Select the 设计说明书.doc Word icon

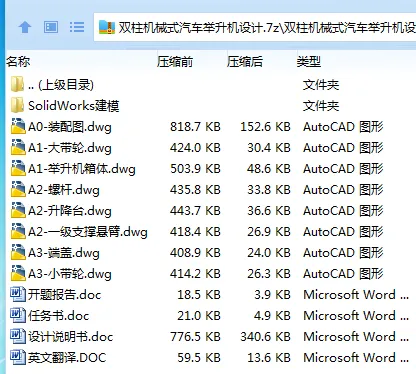[18, 336]
